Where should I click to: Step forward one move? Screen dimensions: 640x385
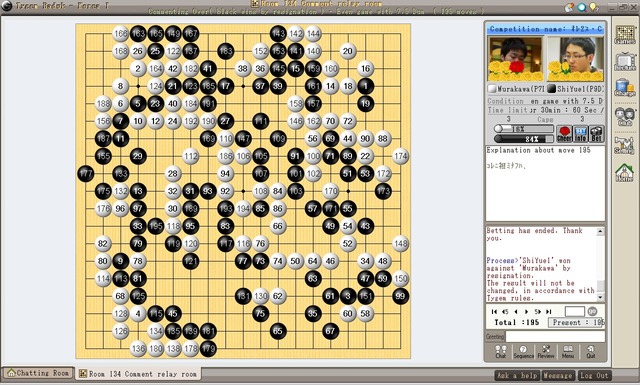pos(527,312)
